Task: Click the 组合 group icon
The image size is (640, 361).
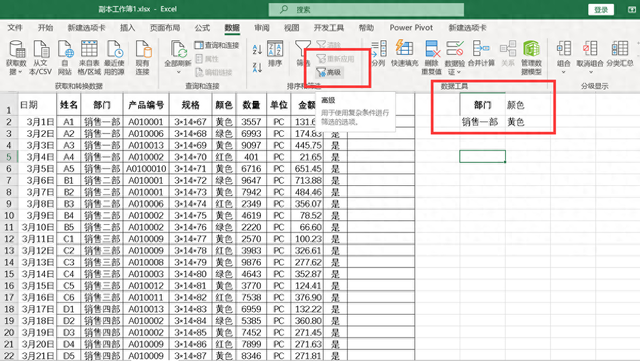Action: (564, 49)
